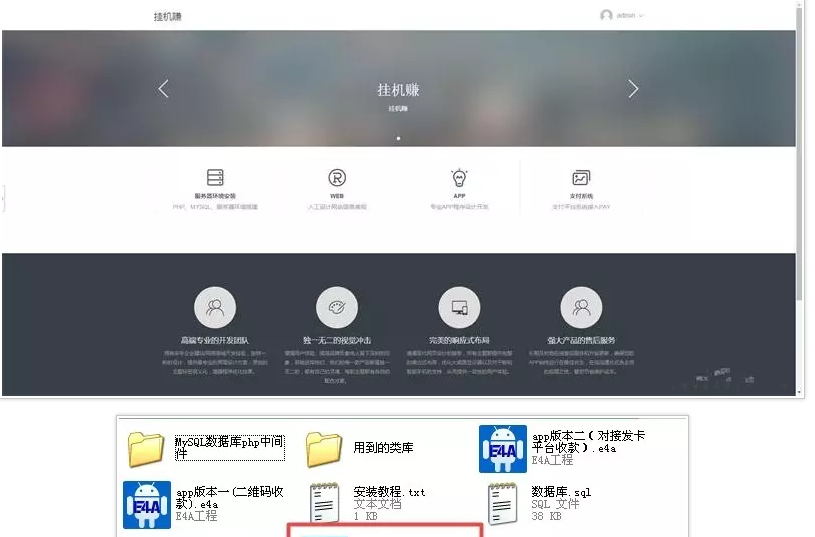The height and width of the screenshot is (537, 815).
Task: Click the carousel indicator dot
Action: (x=398, y=138)
